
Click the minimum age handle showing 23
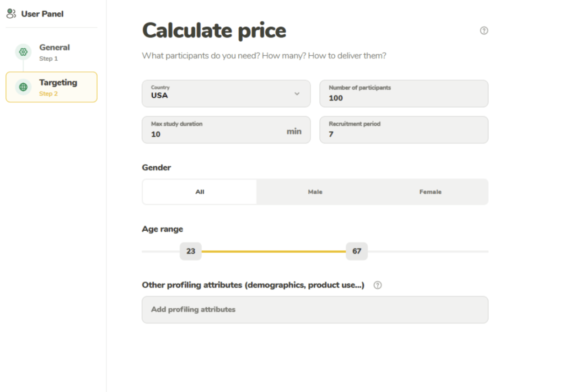click(x=191, y=251)
